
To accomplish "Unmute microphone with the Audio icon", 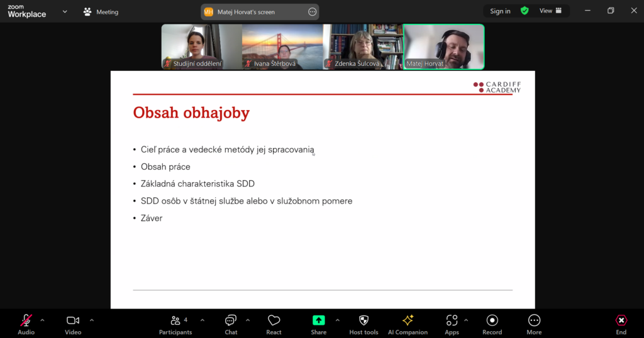I will point(26,320).
